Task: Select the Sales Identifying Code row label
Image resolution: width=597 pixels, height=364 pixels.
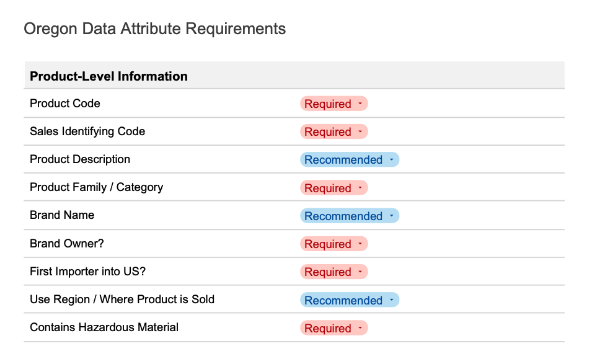Action: click(87, 131)
